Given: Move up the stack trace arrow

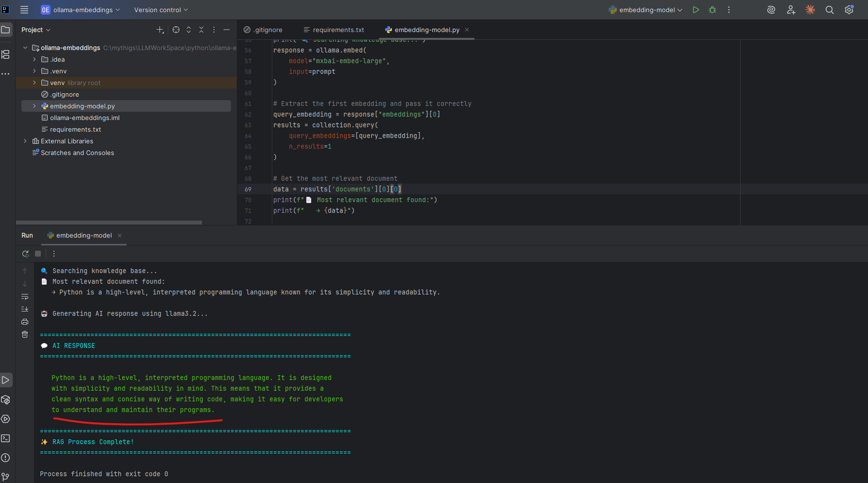Looking at the screenshot, I should pyautogui.click(x=25, y=271).
